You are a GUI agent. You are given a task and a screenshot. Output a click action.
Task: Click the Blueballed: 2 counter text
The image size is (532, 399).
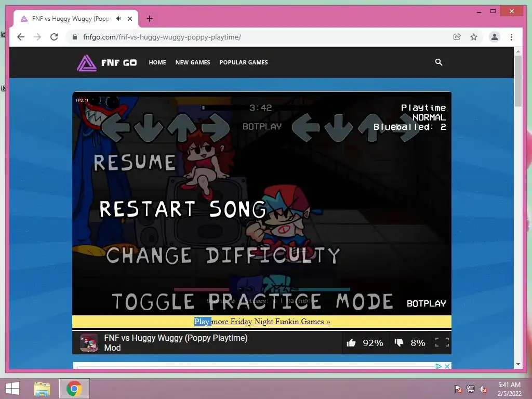click(x=409, y=127)
